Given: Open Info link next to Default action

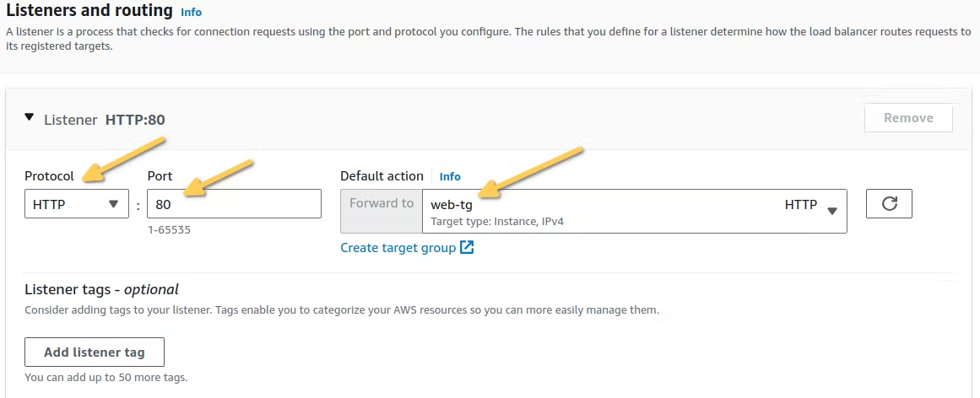Looking at the screenshot, I should coord(450,176).
